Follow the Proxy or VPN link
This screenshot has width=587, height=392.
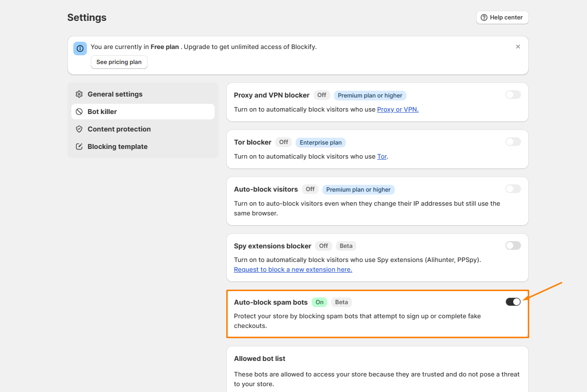point(398,109)
